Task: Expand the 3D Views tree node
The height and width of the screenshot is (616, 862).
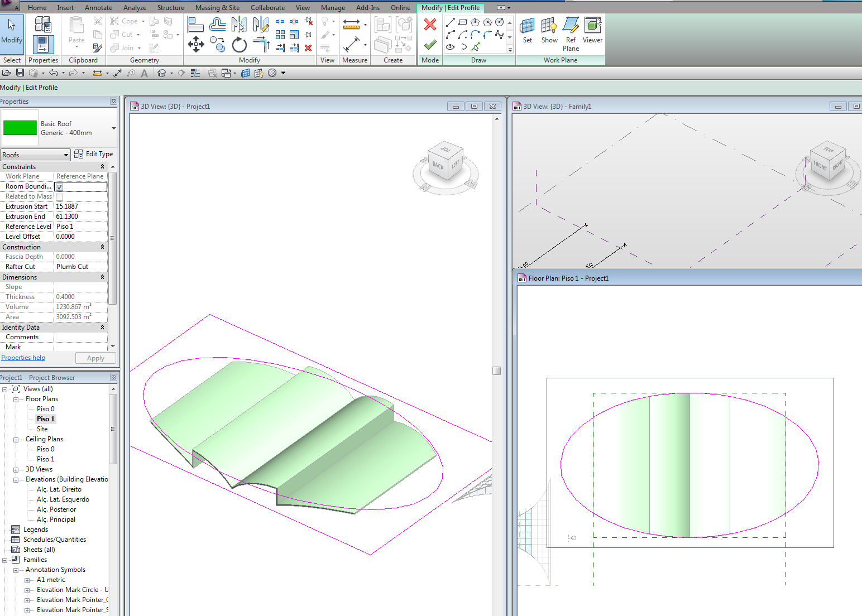Action: [16, 470]
